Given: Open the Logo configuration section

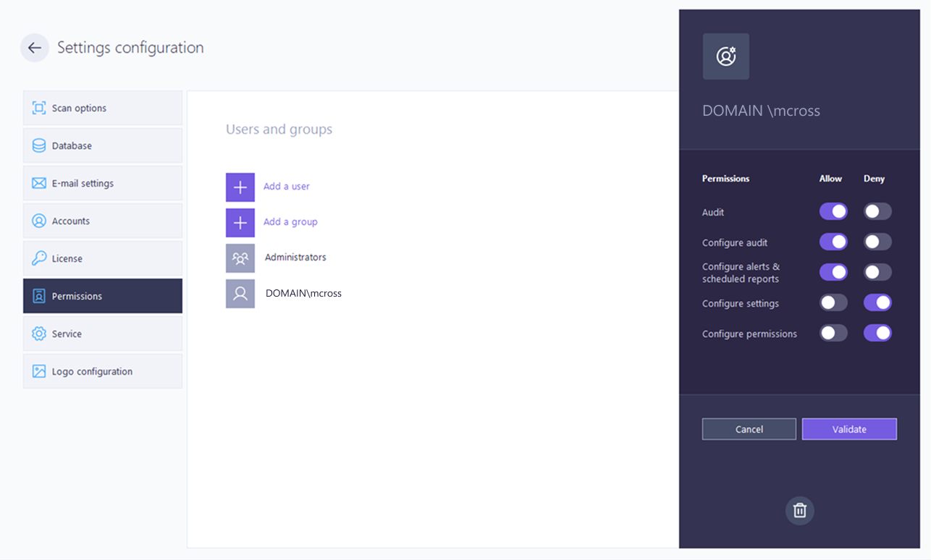Looking at the screenshot, I should 103,371.
